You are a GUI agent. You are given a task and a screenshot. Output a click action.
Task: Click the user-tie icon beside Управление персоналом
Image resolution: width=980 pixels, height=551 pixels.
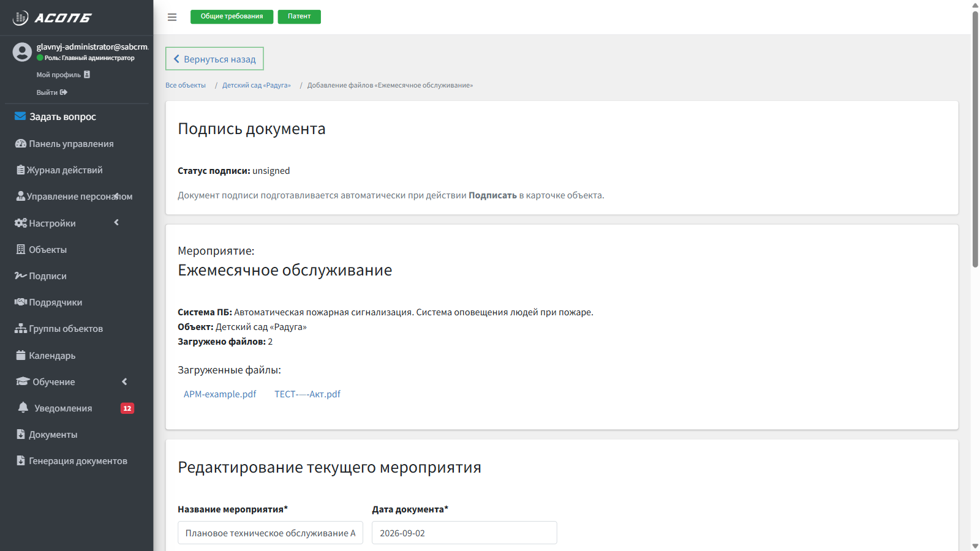(x=21, y=196)
